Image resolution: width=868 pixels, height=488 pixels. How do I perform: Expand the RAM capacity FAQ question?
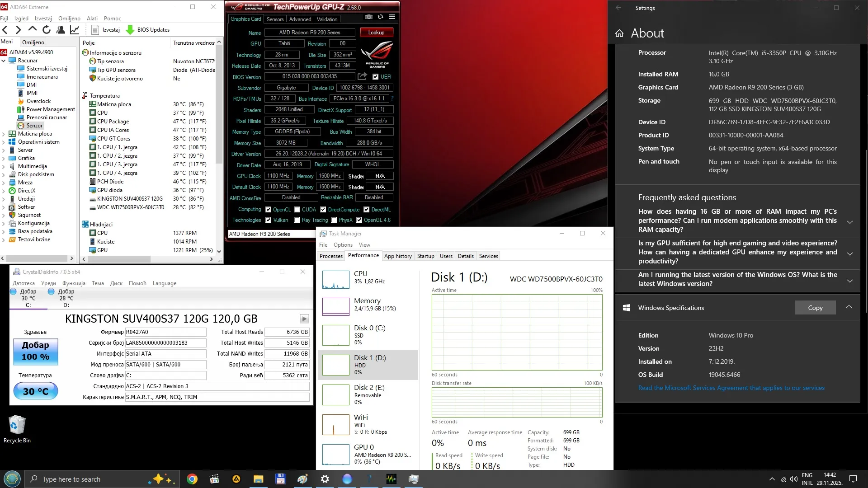point(849,221)
